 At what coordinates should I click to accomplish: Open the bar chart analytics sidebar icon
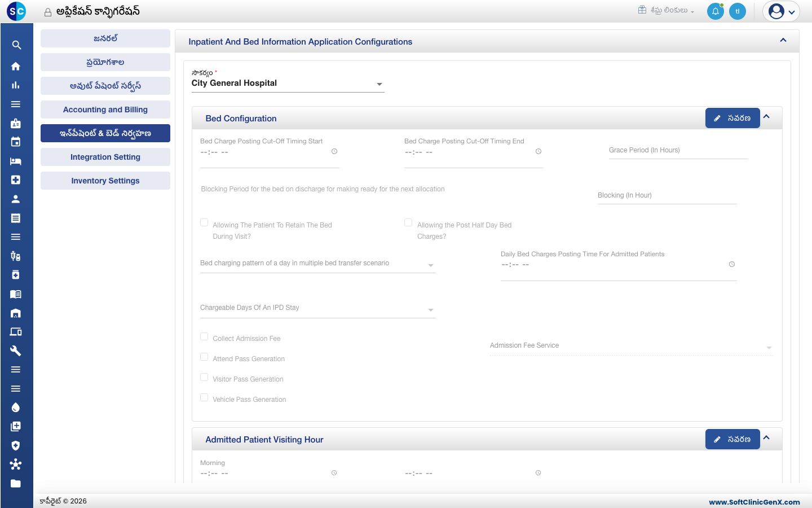[x=16, y=85]
